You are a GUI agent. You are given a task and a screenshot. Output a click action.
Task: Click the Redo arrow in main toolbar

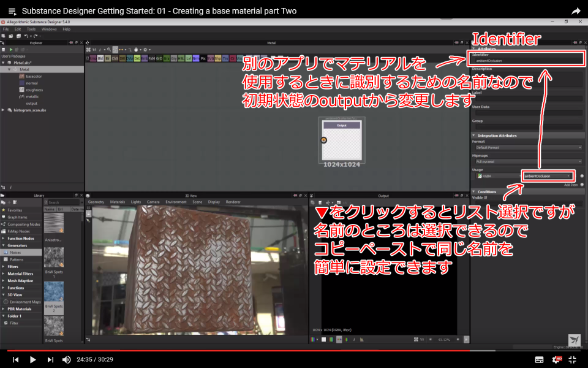[36, 36]
